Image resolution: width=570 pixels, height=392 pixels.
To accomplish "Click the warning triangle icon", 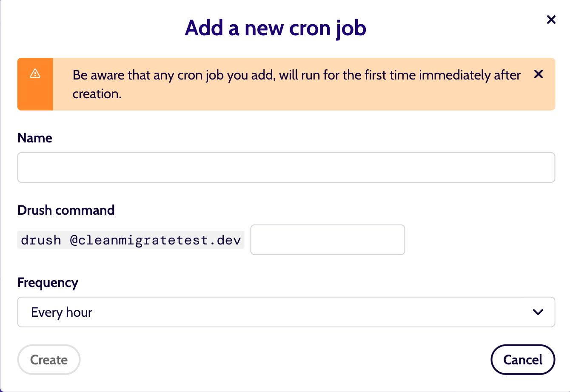I will coord(35,74).
